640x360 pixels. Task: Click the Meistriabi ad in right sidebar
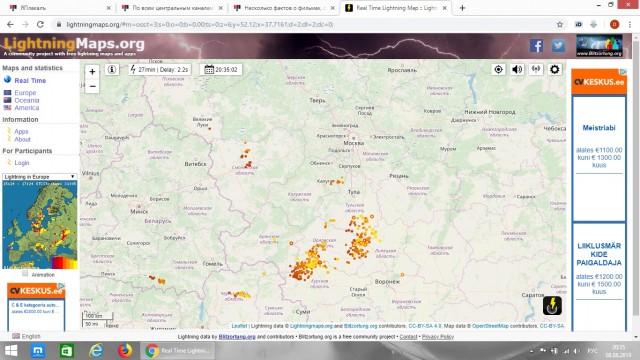coord(599,158)
